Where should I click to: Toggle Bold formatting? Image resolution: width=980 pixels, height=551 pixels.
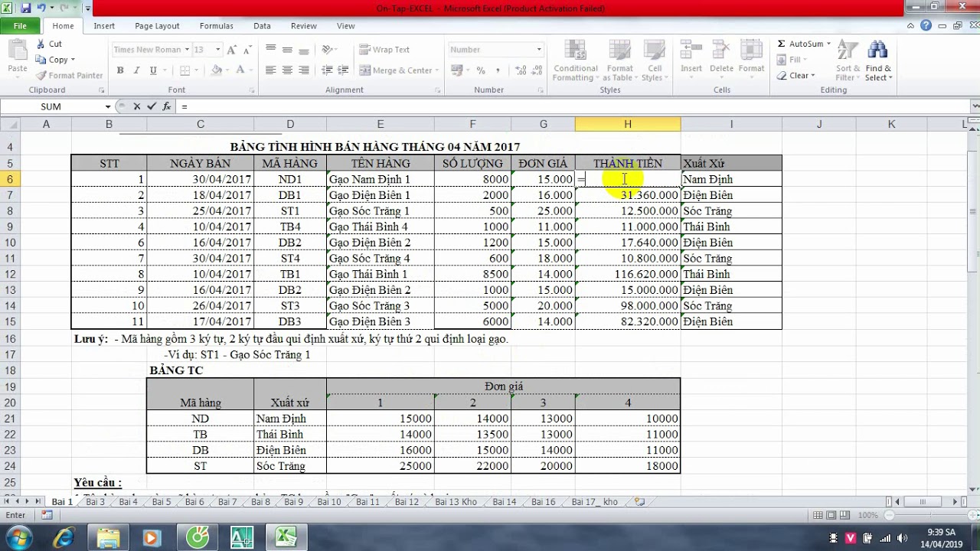click(120, 70)
